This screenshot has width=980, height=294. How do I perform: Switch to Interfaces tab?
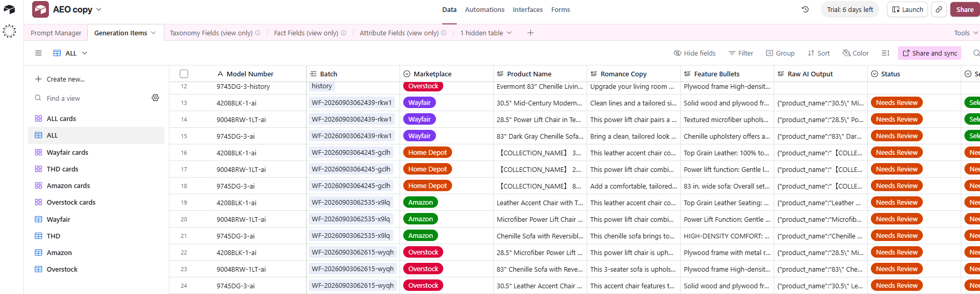coord(527,9)
